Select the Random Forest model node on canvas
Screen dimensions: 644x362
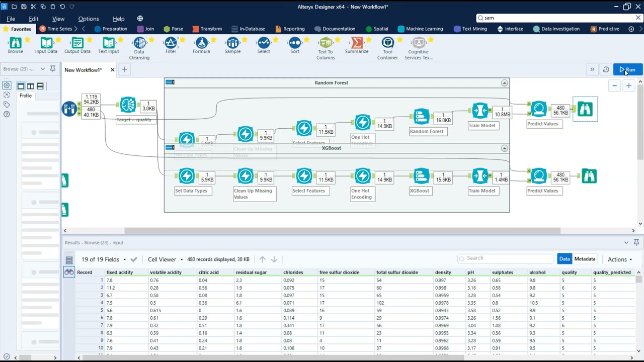tap(421, 117)
